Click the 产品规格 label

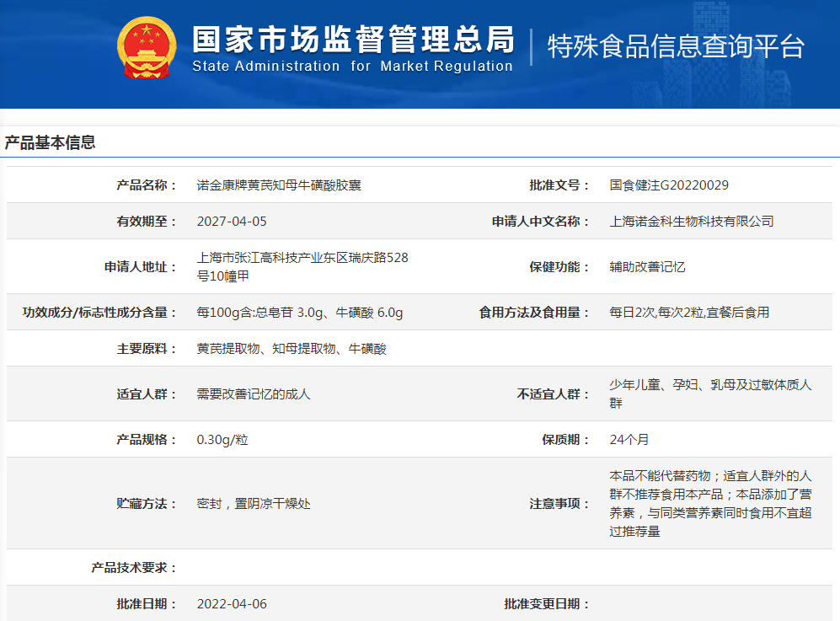pyautogui.click(x=147, y=440)
